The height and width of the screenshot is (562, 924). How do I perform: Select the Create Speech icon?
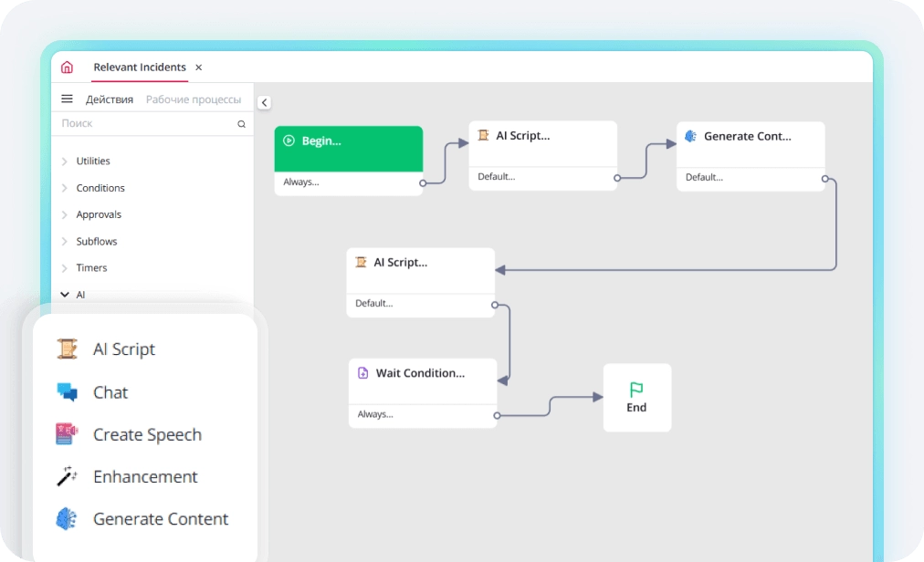pos(68,434)
